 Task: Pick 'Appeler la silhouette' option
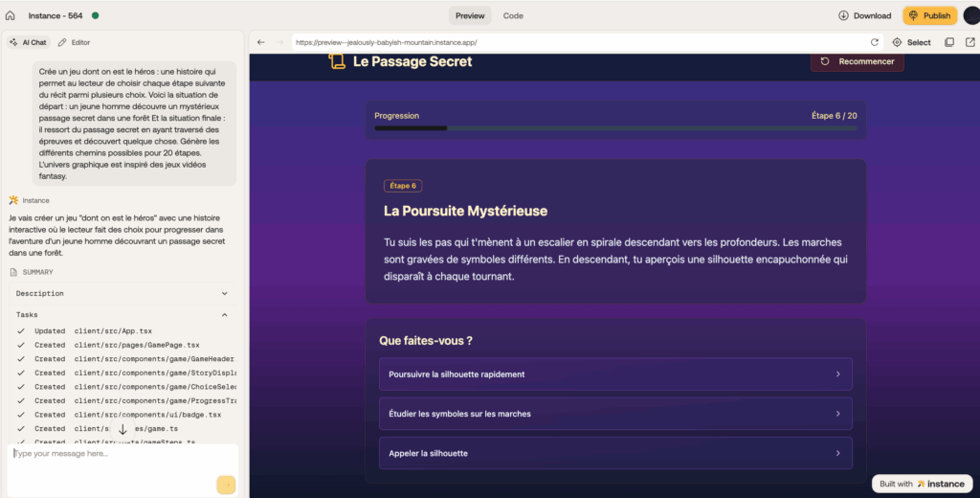click(614, 453)
